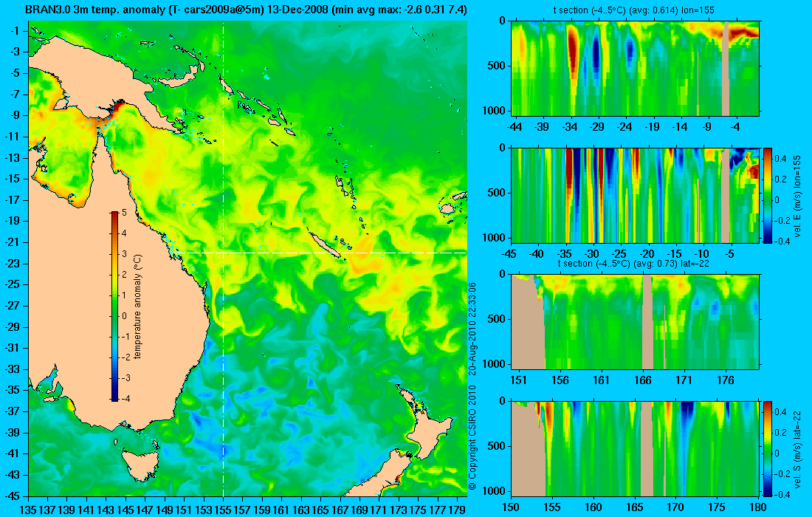Click the BRAN3.0 temp anomaly title text
Viewport: 812px width, 517px height.
coord(246,10)
